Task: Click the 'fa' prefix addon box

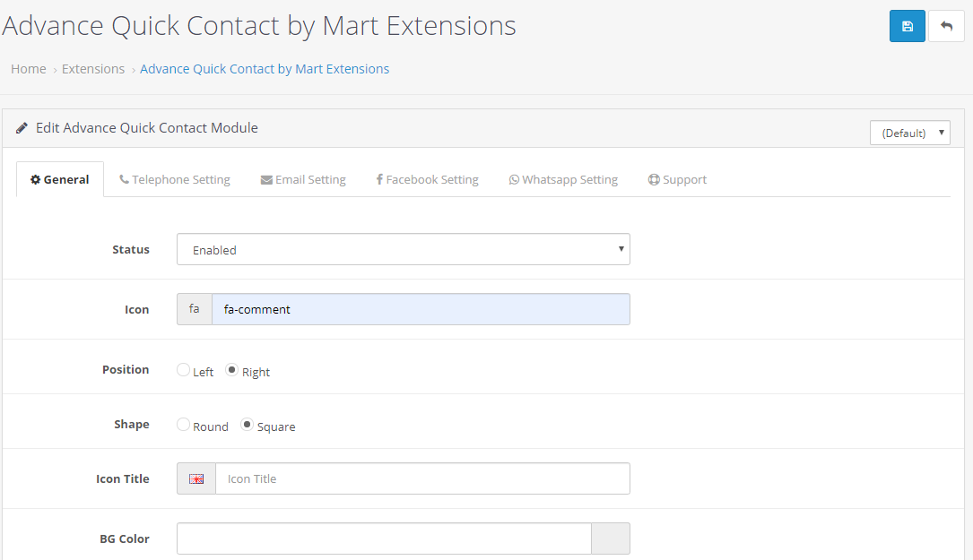Action: (x=195, y=309)
